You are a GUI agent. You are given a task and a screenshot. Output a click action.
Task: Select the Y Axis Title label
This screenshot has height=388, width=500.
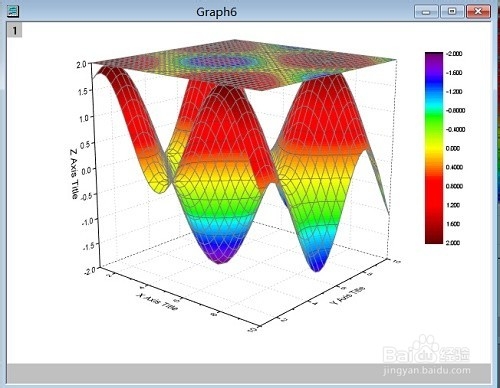point(347,295)
